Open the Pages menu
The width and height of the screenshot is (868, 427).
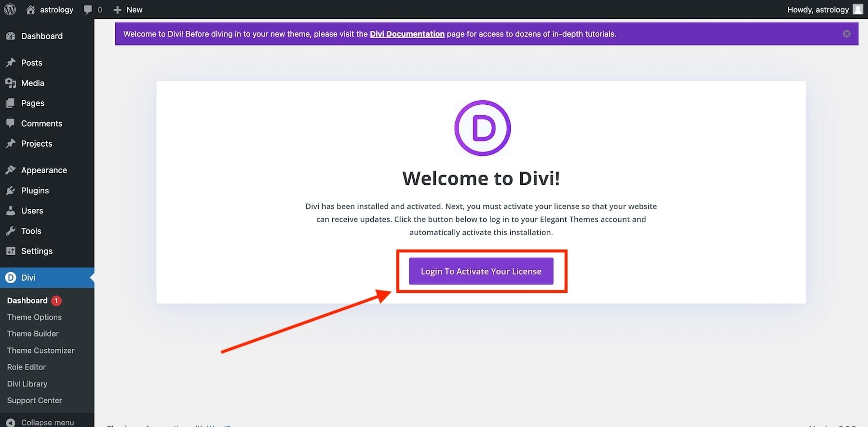[33, 103]
